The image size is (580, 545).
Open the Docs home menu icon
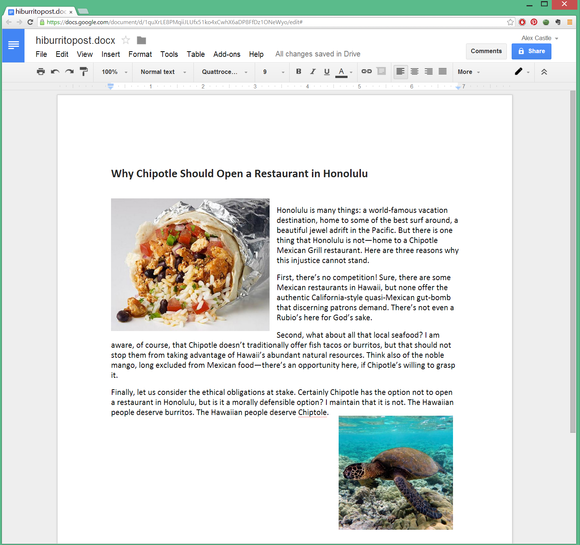13,46
